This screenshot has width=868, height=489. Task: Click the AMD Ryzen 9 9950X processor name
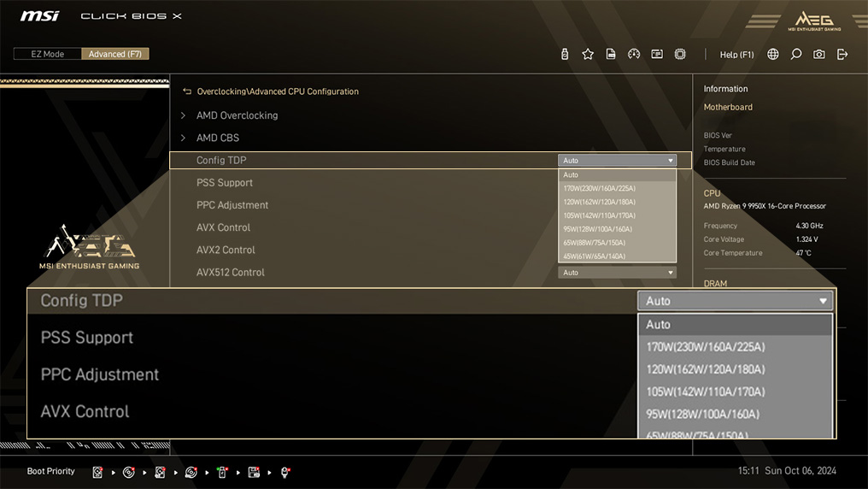(765, 206)
